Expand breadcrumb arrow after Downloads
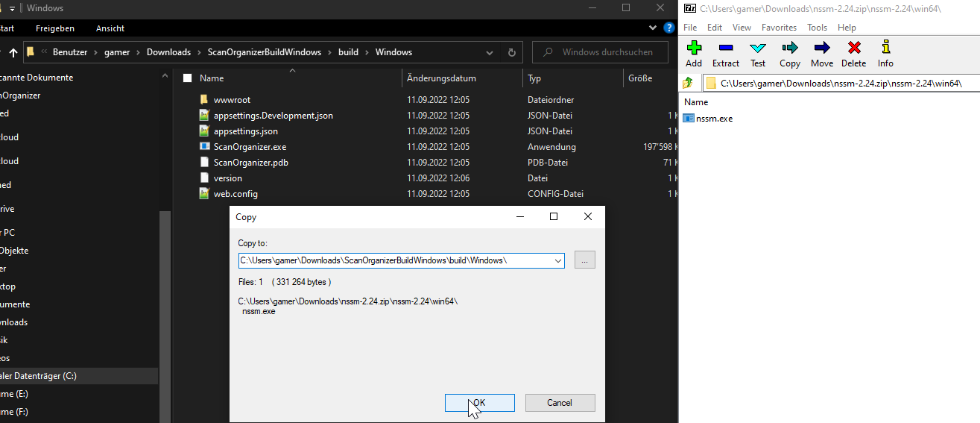 199,52
